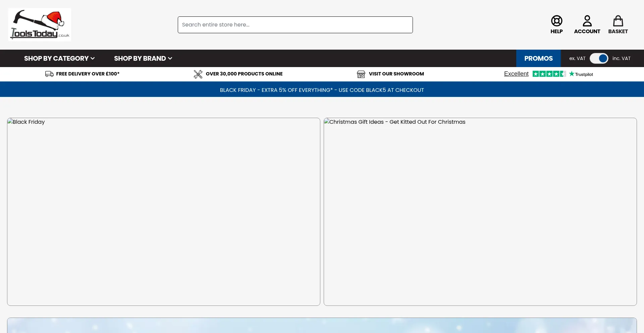The width and height of the screenshot is (644, 333).
Task: Click the Black Friday BLACK5 promo banner
Action: point(322,90)
